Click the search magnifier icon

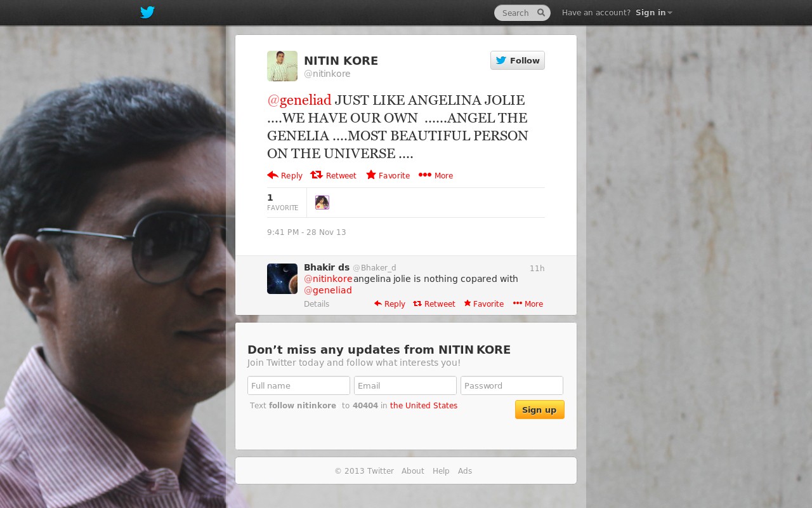tap(541, 13)
